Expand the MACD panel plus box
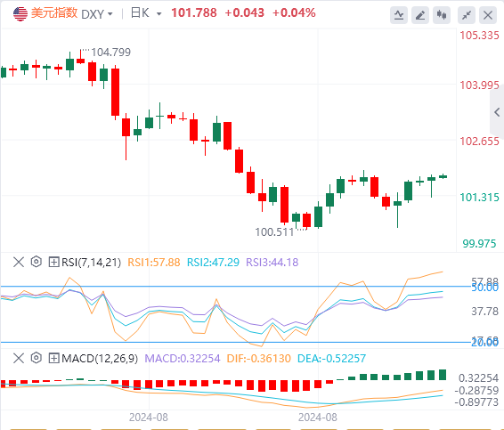Image resolution: width=504 pixels, height=430 pixels. pos(53,358)
